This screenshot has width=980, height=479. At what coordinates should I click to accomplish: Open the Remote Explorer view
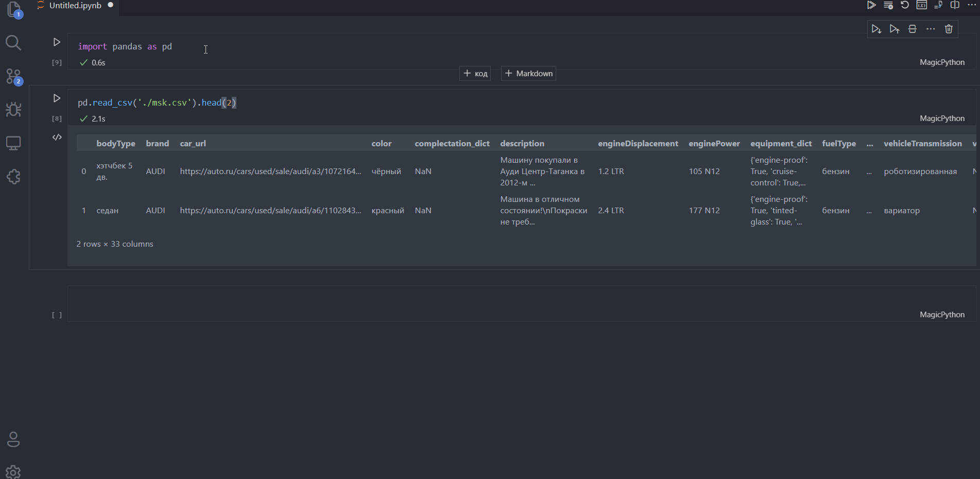coord(13,143)
